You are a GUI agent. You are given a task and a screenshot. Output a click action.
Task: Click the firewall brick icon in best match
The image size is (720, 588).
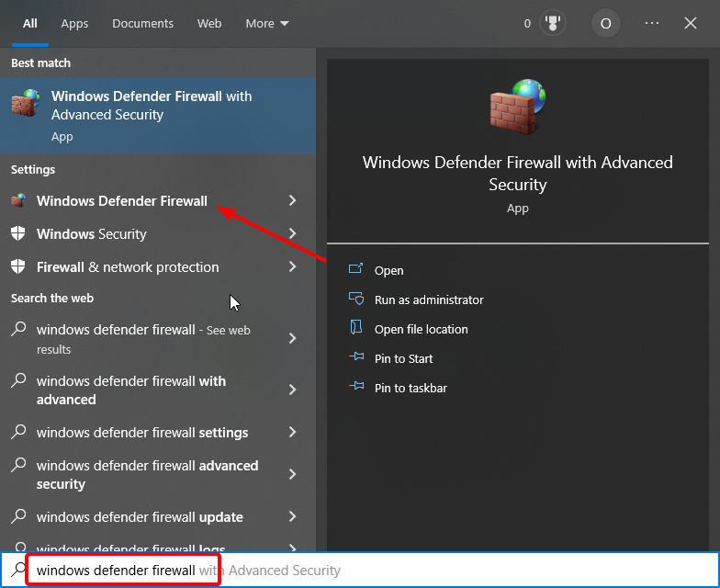point(26,103)
